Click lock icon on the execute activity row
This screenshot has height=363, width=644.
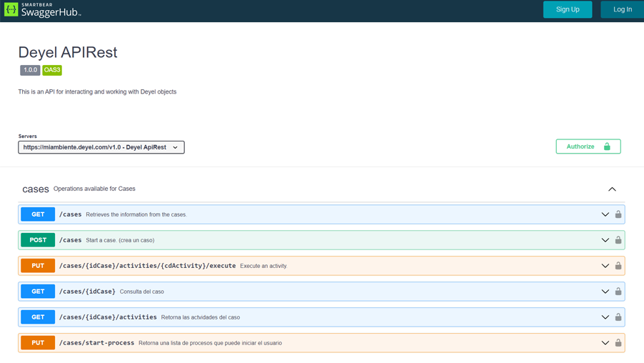618,266
